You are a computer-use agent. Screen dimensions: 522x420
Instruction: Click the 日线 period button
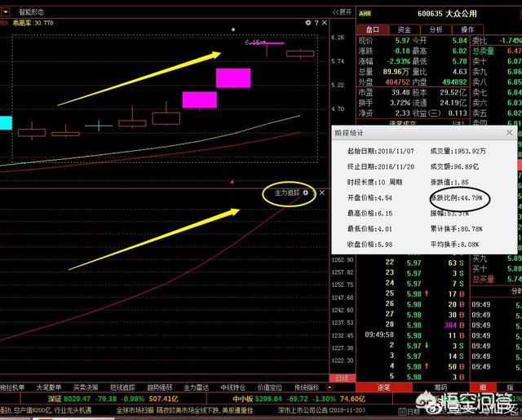pos(343,378)
